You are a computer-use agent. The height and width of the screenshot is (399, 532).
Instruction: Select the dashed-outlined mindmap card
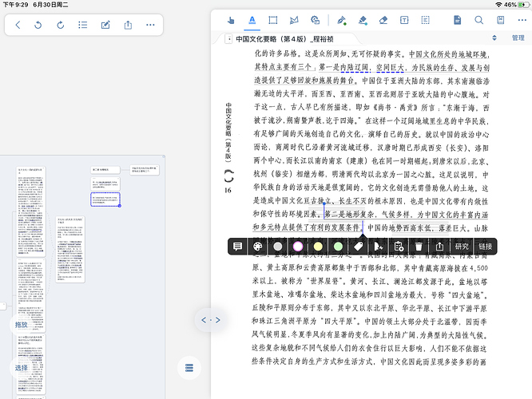pos(105,199)
